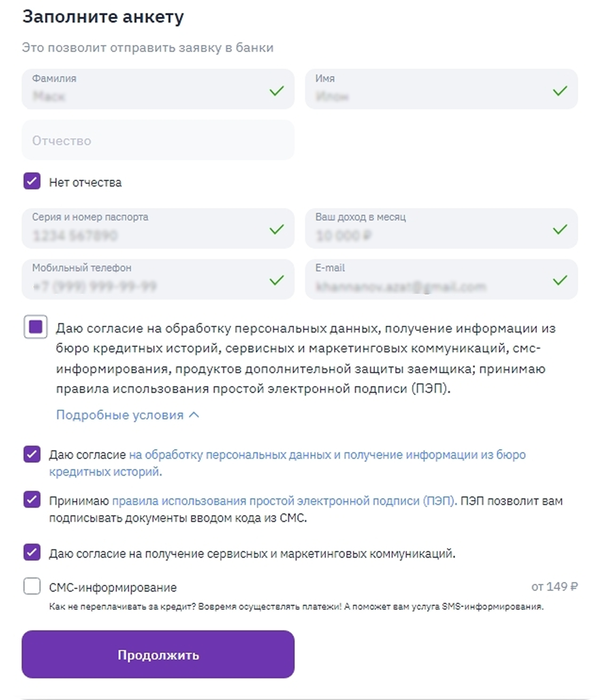Click the green checkmark in Фамилия field

277,90
